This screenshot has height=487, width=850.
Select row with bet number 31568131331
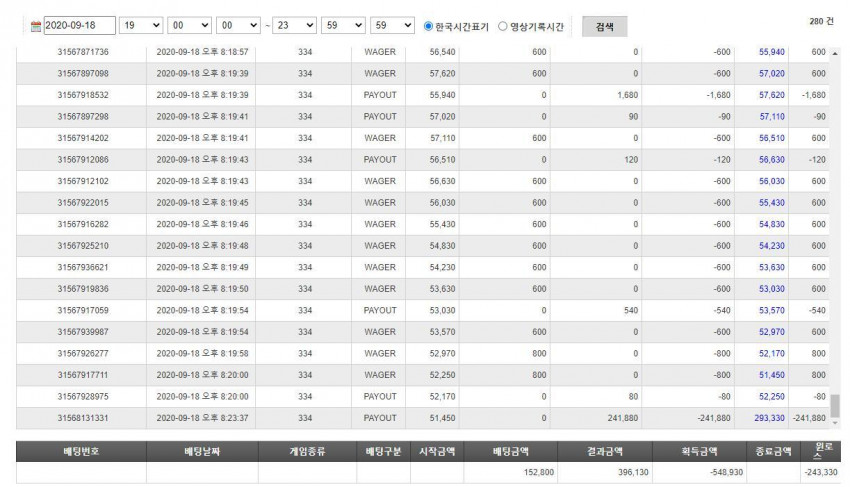click(423, 418)
